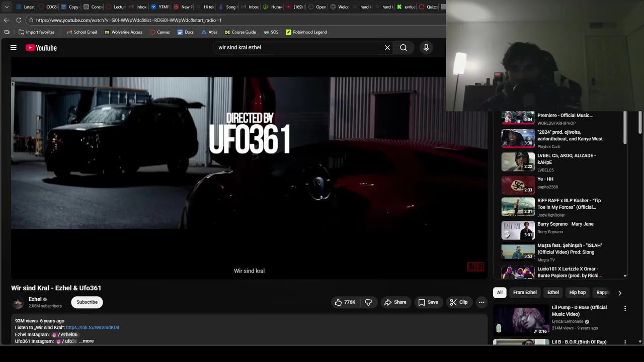The image size is (644, 362).
Task: Create a Clip with the scissors button
Action: click(459, 302)
